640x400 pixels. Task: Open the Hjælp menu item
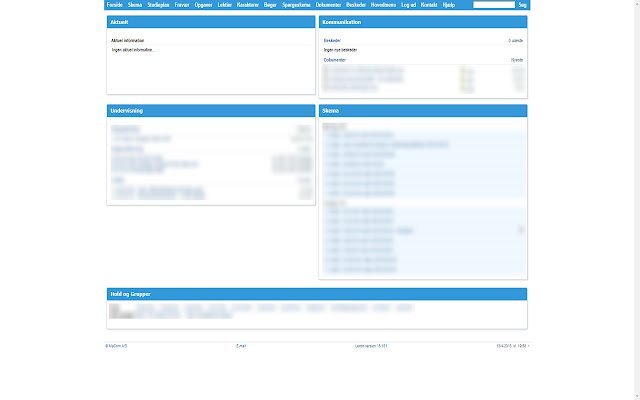click(x=449, y=5)
